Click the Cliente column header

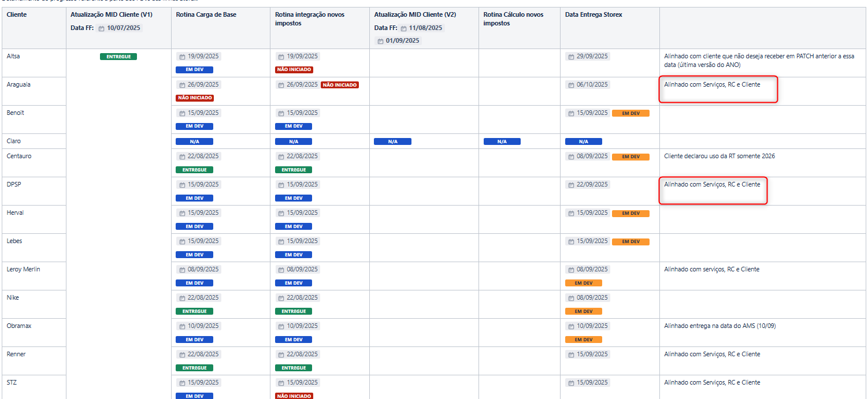coord(17,15)
